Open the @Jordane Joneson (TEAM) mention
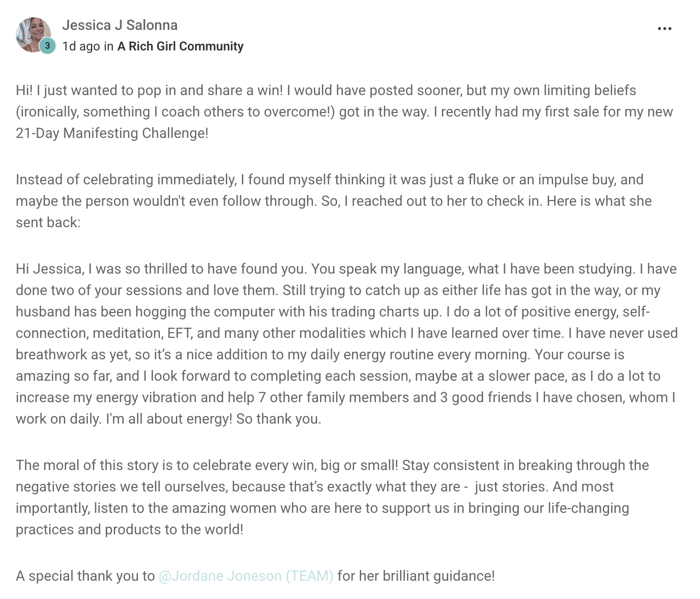This screenshot has height=599, width=700. (x=246, y=576)
